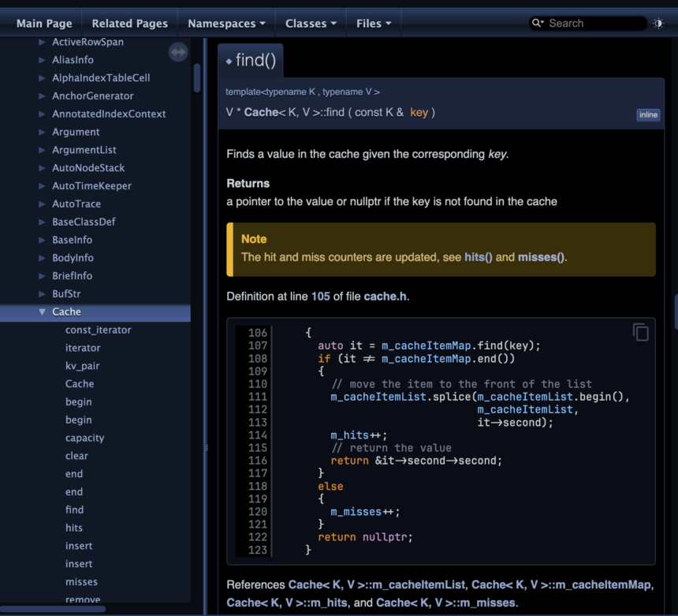Click the sidebar splitter resize handle
678x616 pixels.
(x=206, y=447)
